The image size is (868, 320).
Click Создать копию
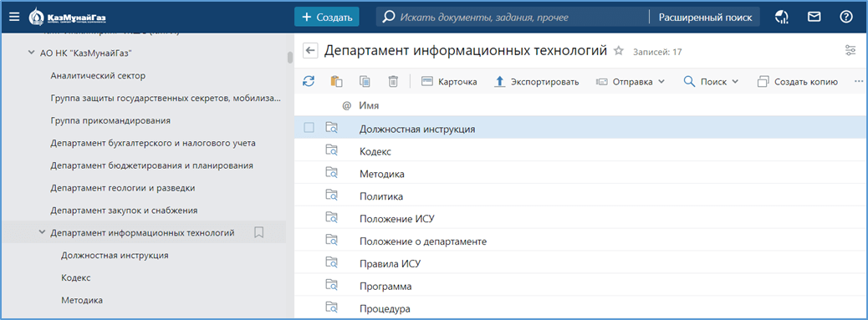pos(797,82)
